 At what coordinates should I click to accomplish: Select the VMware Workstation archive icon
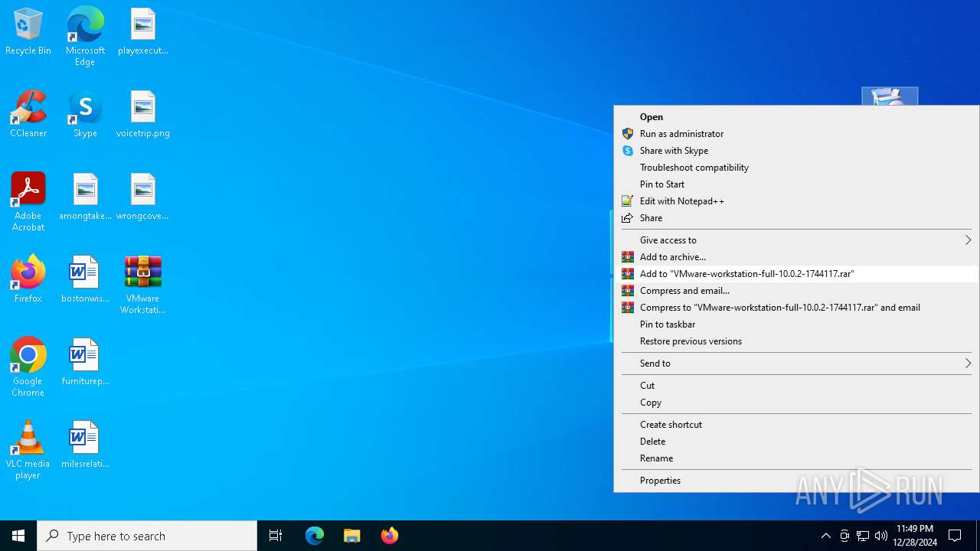pos(143,285)
